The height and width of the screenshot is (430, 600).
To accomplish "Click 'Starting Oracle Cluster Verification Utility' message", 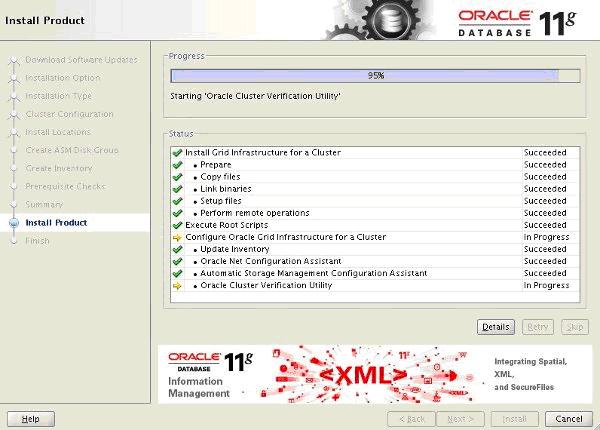I will 255,96.
